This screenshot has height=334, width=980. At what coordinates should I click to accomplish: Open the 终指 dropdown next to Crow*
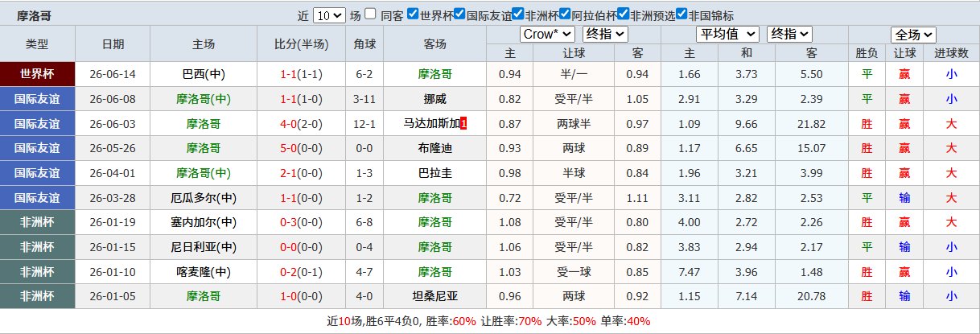(606, 34)
